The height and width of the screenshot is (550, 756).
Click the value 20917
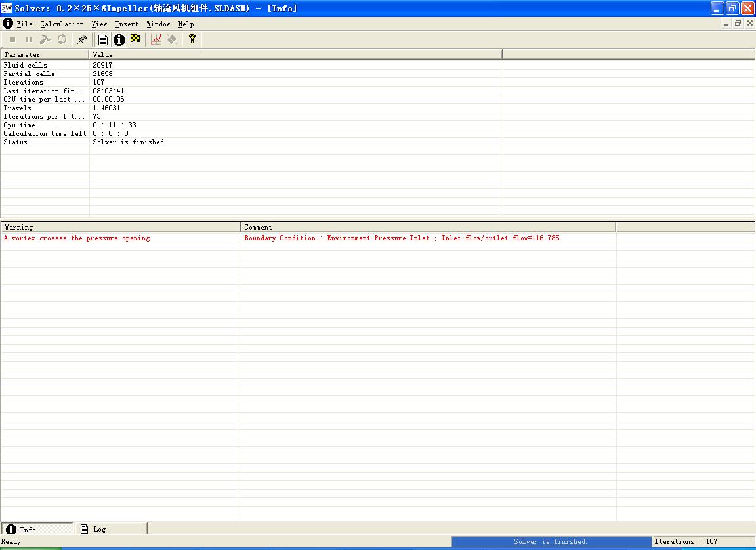(x=102, y=65)
